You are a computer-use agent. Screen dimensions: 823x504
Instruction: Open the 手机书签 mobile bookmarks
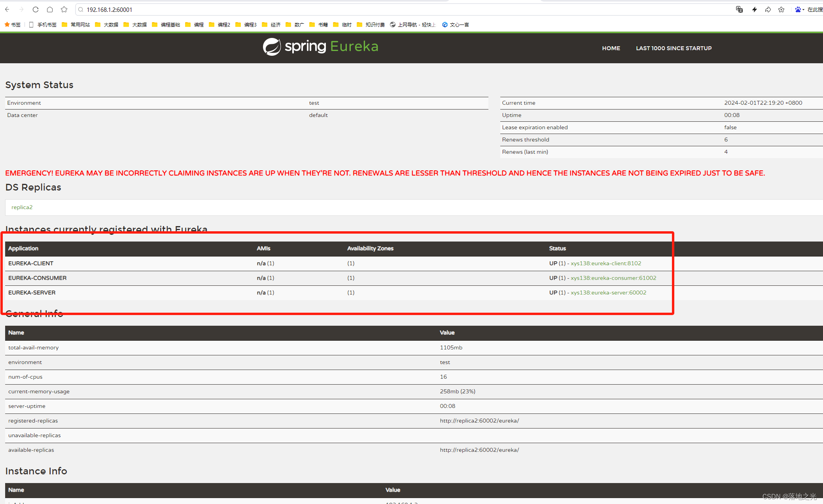(x=43, y=25)
